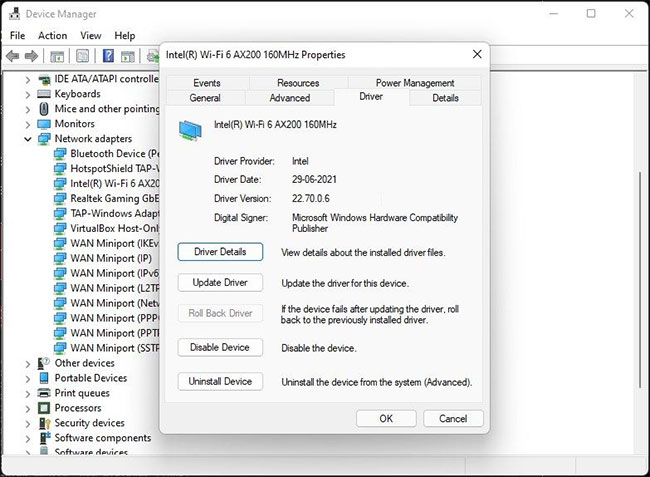
Task: Click the Uninstall Device button
Action: pyautogui.click(x=220, y=381)
